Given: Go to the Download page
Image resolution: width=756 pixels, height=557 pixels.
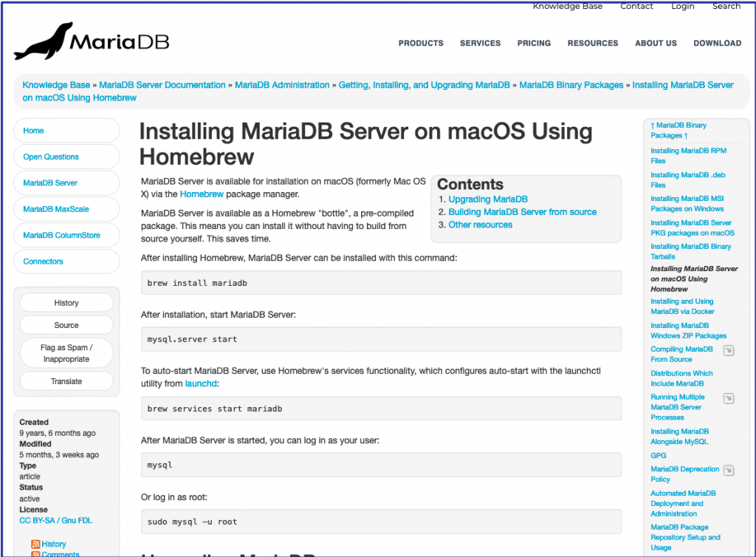Looking at the screenshot, I should point(718,43).
